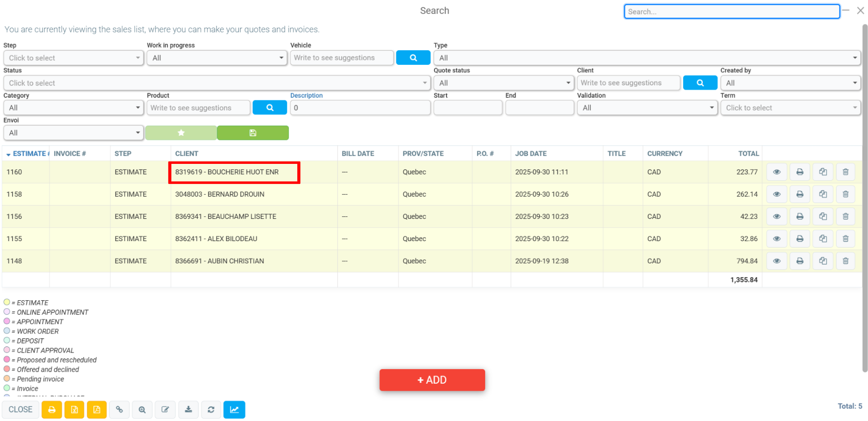Export the list to Excel

(74, 409)
